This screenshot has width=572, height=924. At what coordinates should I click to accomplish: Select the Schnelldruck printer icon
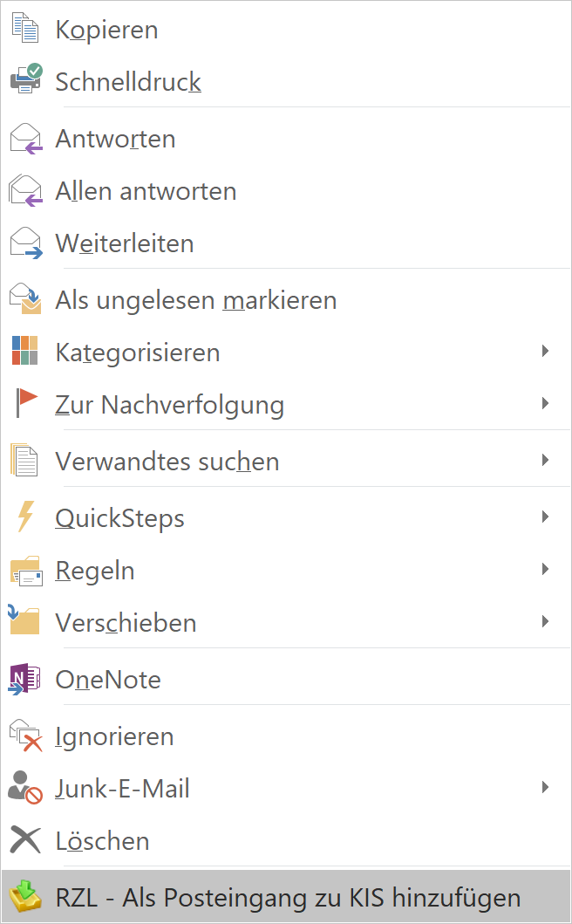[x=24, y=79]
